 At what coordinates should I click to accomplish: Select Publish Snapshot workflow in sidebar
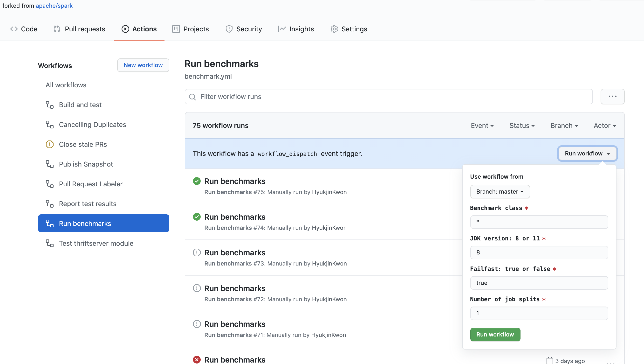click(x=86, y=164)
